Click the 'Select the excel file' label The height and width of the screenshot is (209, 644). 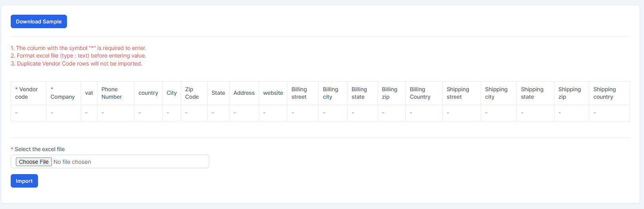coord(40,149)
